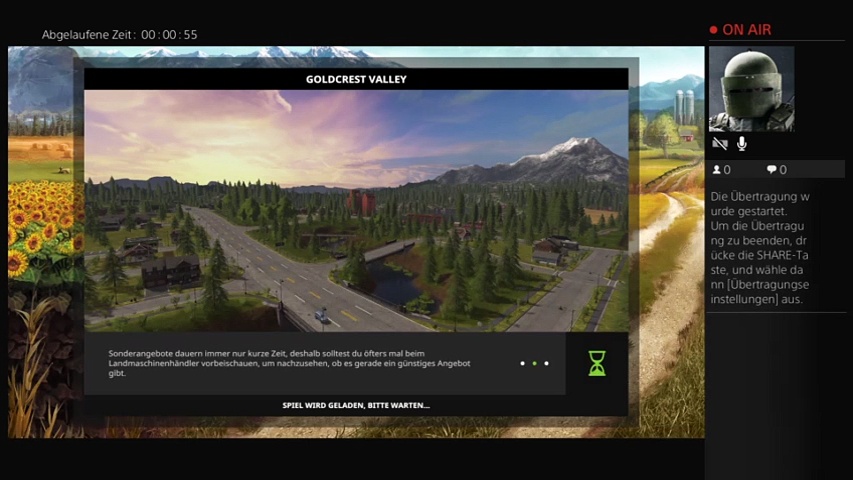Select the last tip pagination dot
Viewport: 853px width, 480px height.
tap(547, 363)
